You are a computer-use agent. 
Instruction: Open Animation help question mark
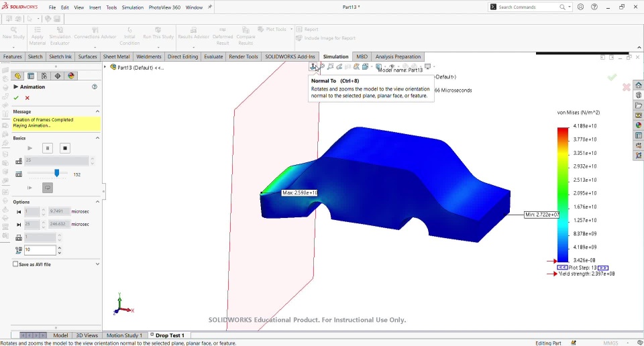(x=95, y=87)
